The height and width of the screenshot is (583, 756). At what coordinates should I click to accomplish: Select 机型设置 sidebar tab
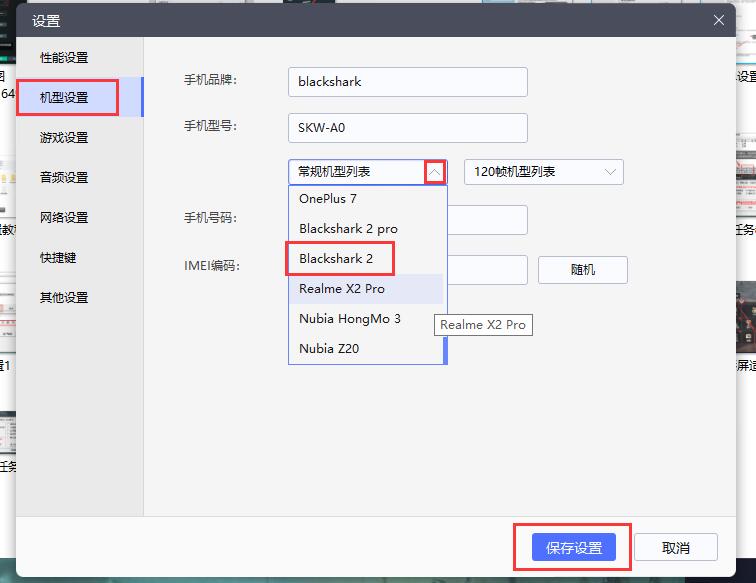(x=80, y=97)
